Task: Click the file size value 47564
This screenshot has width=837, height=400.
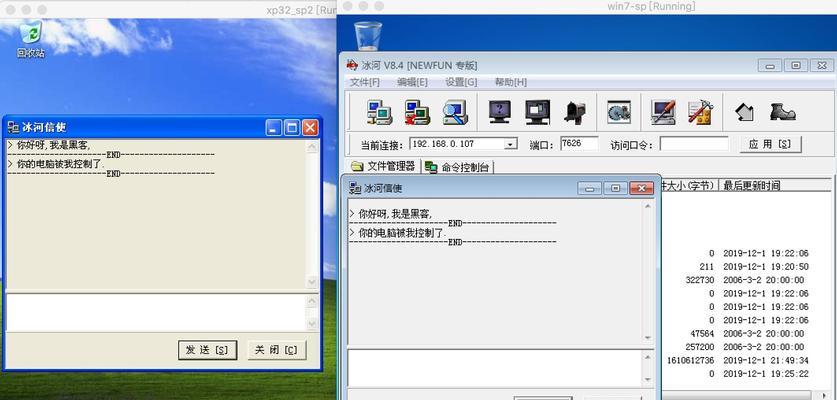Action: [x=702, y=333]
